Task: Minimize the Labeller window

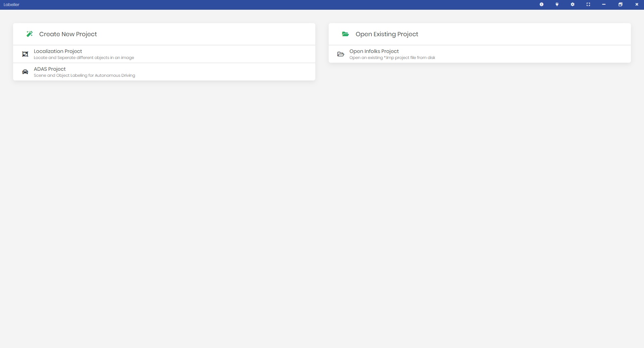Action: click(604, 4)
